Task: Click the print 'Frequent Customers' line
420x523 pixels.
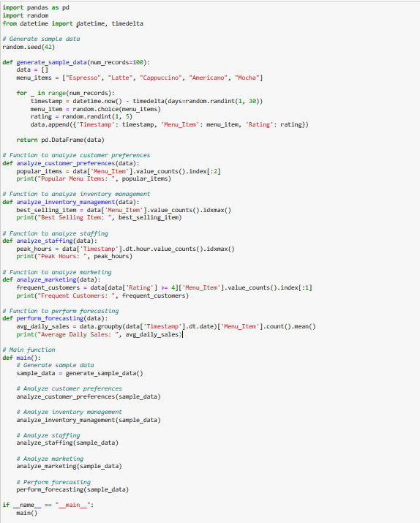Action: pyautogui.click(x=102, y=296)
